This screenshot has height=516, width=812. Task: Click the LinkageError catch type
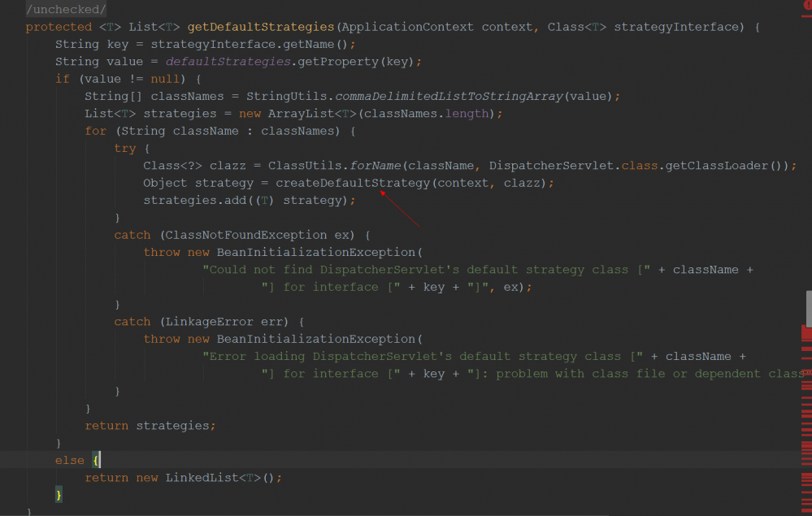209,322
